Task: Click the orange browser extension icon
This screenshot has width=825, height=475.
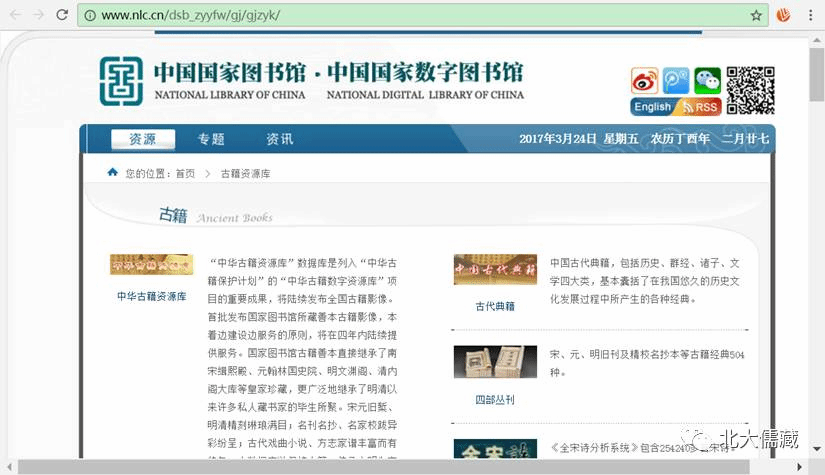Action: tap(785, 15)
